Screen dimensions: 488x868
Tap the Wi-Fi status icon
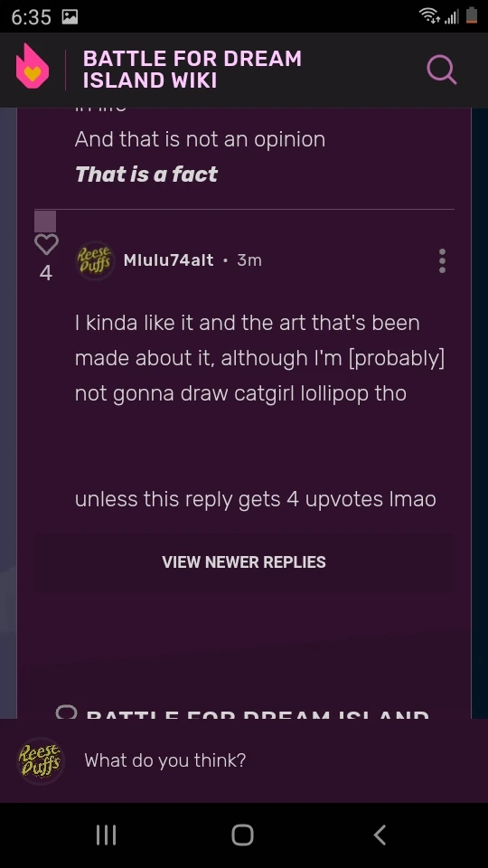click(428, 16)
